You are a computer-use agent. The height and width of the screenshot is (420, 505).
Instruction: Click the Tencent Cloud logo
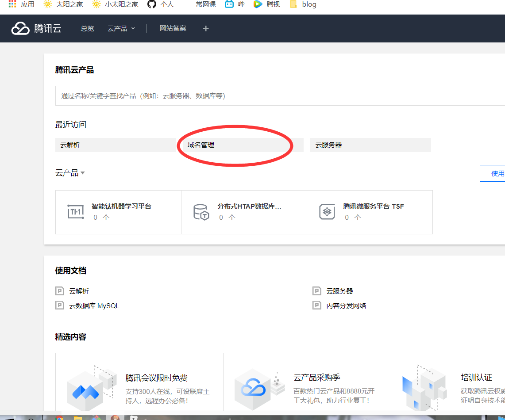pyautogui.click(x=36, y=28)
